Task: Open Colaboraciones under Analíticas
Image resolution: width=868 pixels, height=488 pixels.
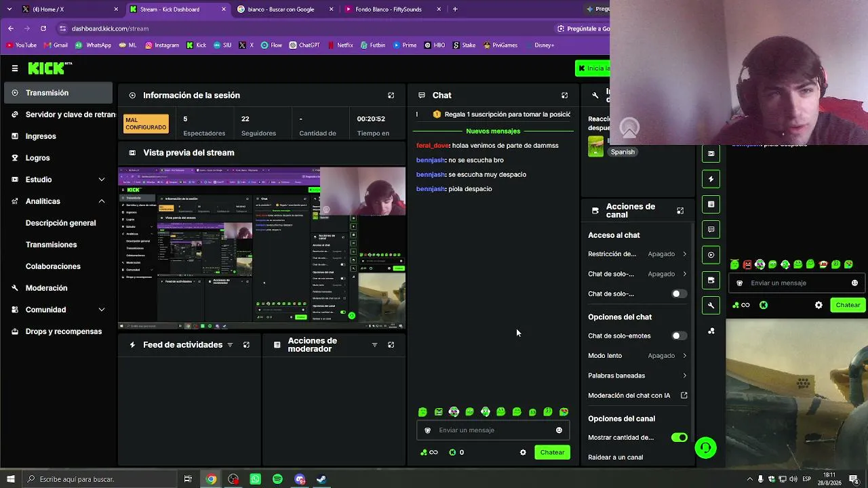Action: [x=53, y=266]
